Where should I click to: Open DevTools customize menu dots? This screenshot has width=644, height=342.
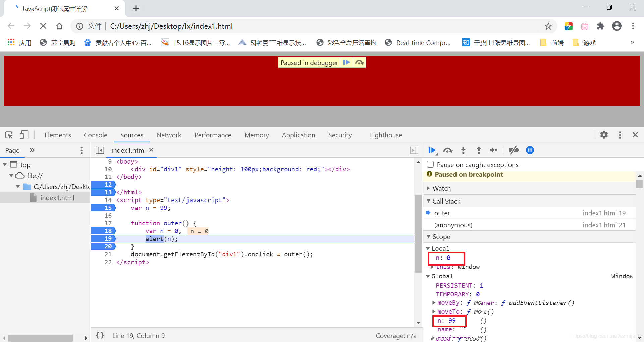click(620, 135)
